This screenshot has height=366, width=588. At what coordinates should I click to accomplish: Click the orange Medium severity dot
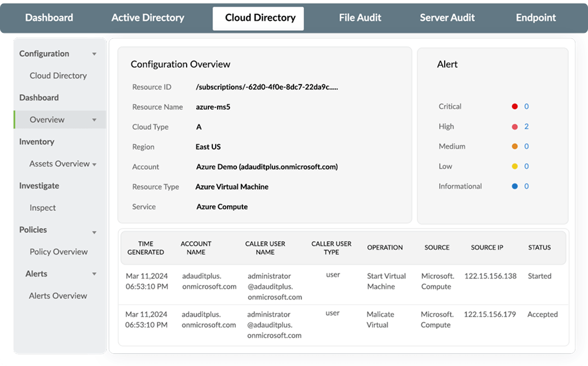coord(514,146)
